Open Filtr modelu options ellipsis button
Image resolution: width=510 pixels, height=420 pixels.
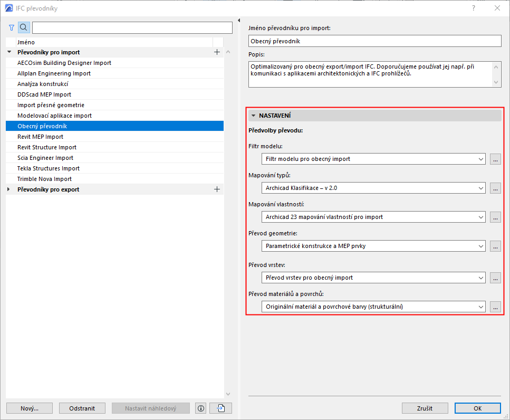495,159
